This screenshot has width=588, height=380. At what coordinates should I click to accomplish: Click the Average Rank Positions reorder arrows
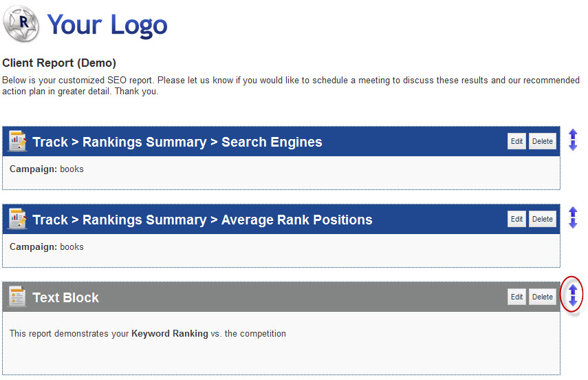(x=573, y=218)
